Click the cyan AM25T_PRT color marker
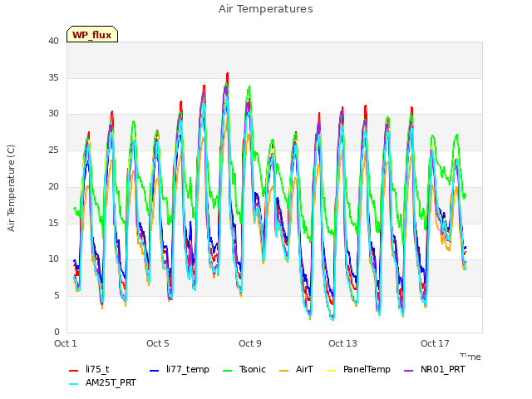 (x=74, y=384)
